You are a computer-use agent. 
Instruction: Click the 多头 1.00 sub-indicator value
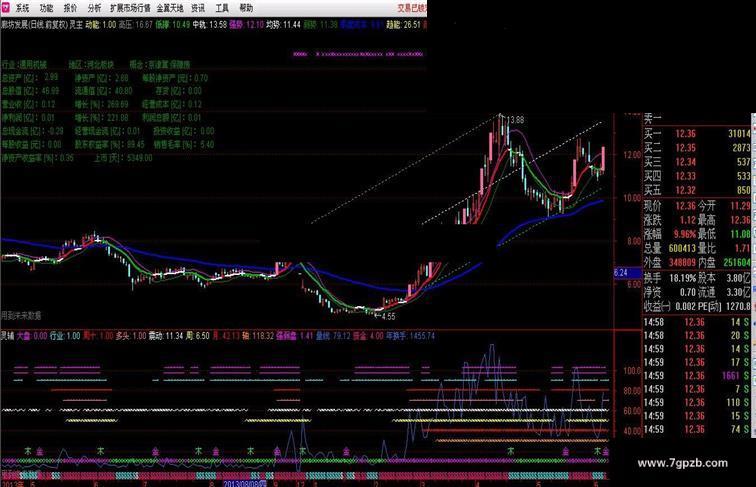(x=131, y=336)
